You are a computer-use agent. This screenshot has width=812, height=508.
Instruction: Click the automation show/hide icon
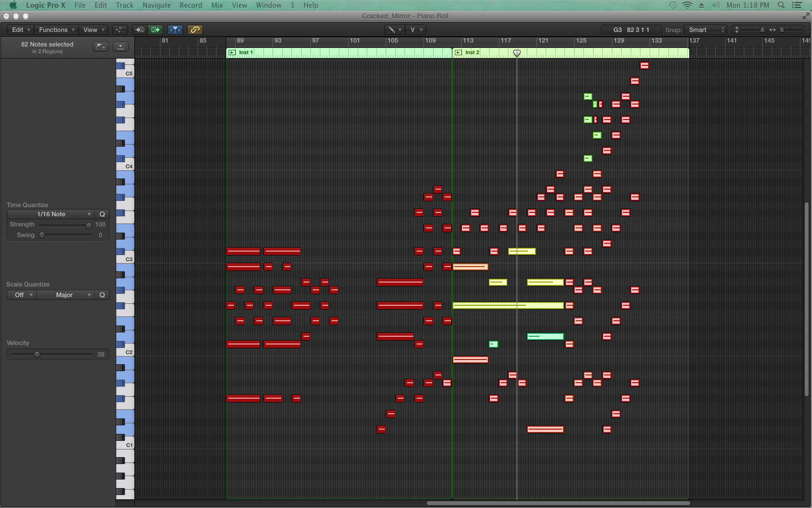(120, 30)
